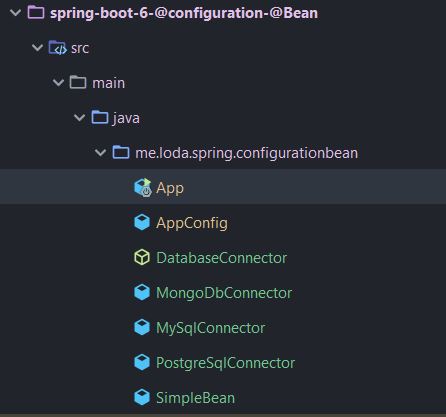Click the AppConfig class icon
The image size is (446, 417).
pos(142,222)
